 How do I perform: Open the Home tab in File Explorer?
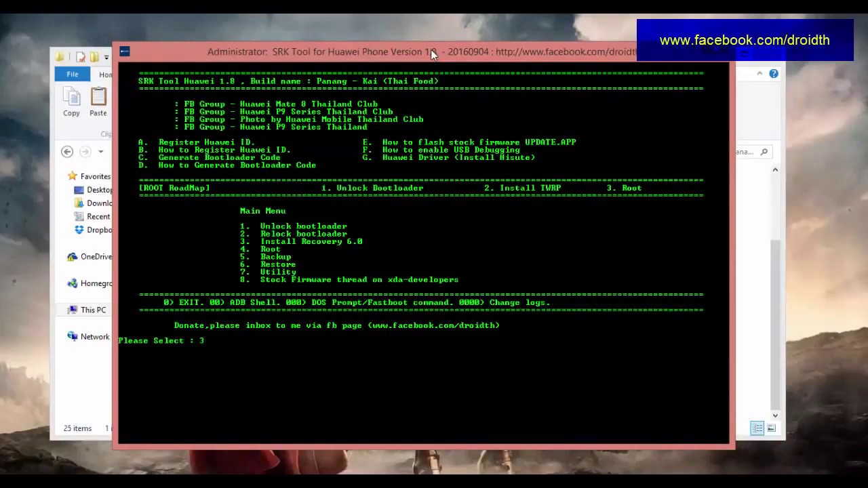(x=105, y=74)
